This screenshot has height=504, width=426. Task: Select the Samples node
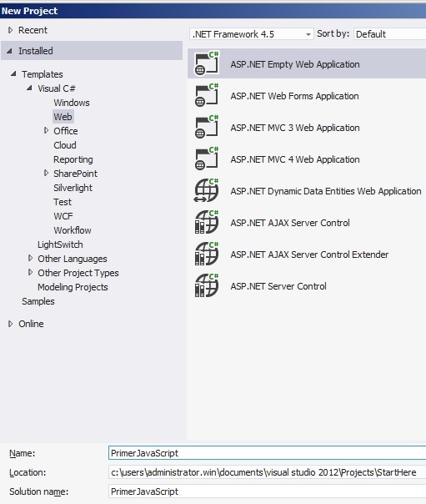tap(38, 301)
